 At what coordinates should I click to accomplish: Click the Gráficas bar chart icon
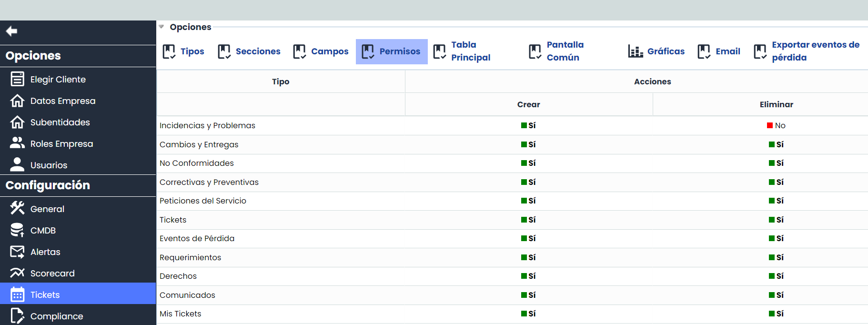(x=635, y=51)
